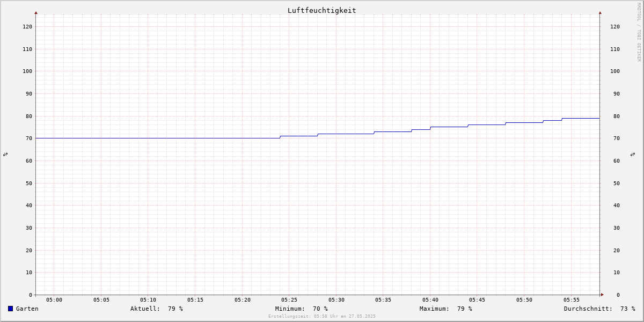Click the 05:40 time axis label
Screen dimensions: 644x322
pos(430,300)
